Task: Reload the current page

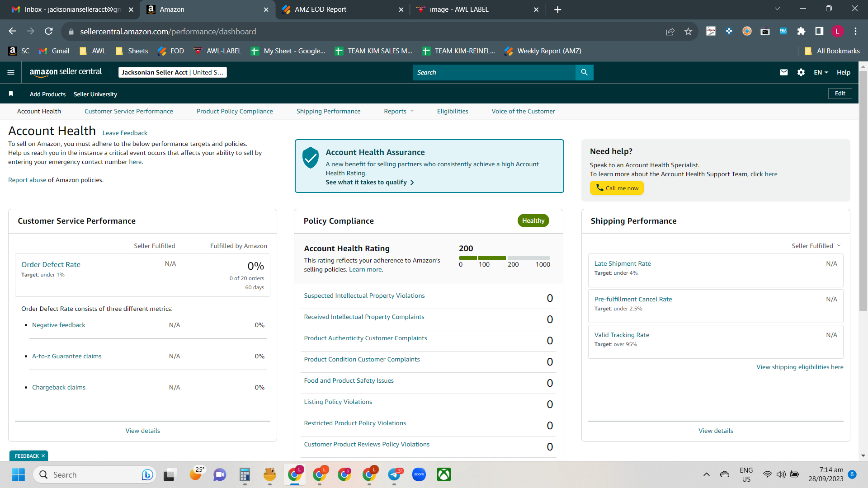Action: [49, 31]
